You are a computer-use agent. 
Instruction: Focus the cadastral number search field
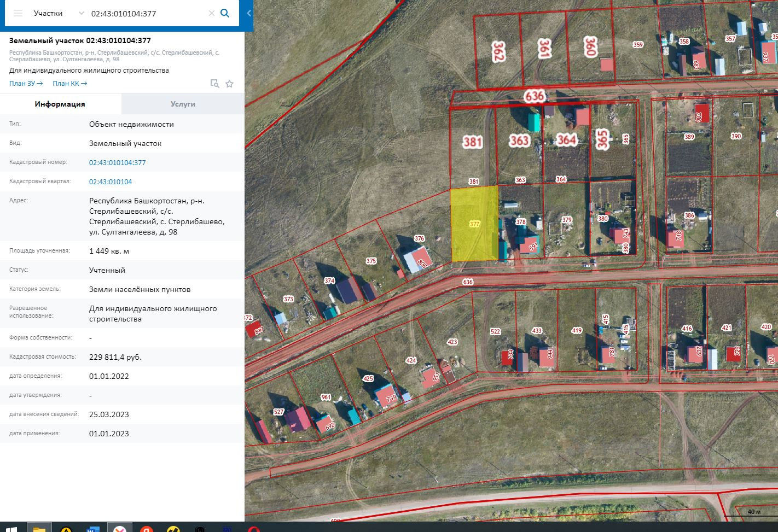pyautogui.click(x=148, y=13)
